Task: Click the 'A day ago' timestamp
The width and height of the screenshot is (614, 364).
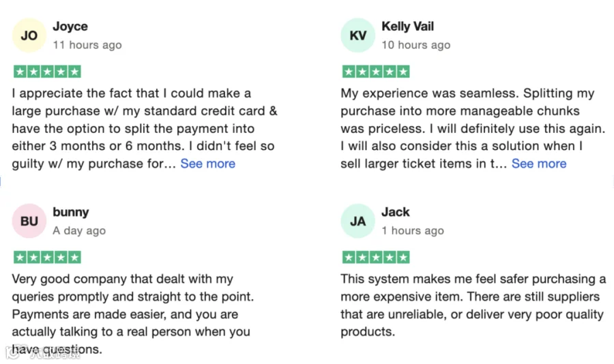Action: tap(79, 230)
